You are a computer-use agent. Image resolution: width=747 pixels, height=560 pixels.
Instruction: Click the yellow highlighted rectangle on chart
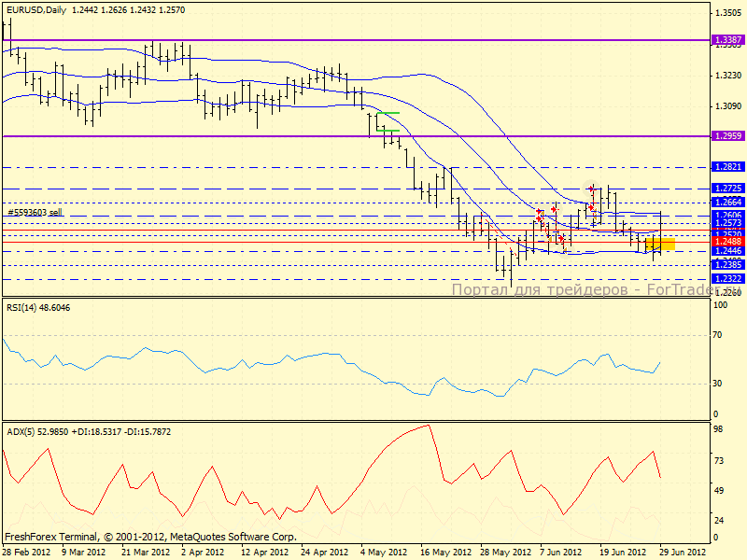[660, 244]
